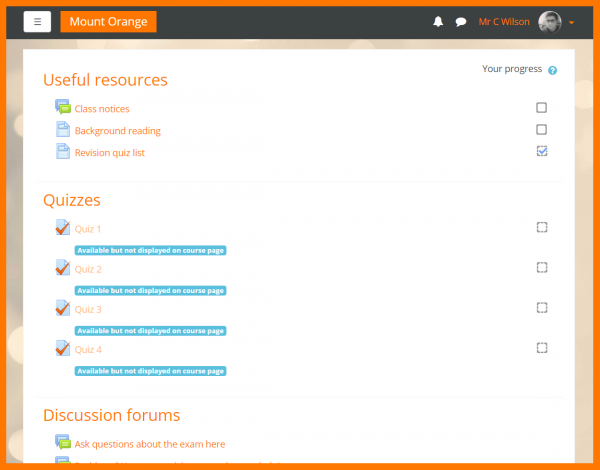Uncheck Revision quiz list completion box
The image size is (600, 470).
(x=542, y=151)
